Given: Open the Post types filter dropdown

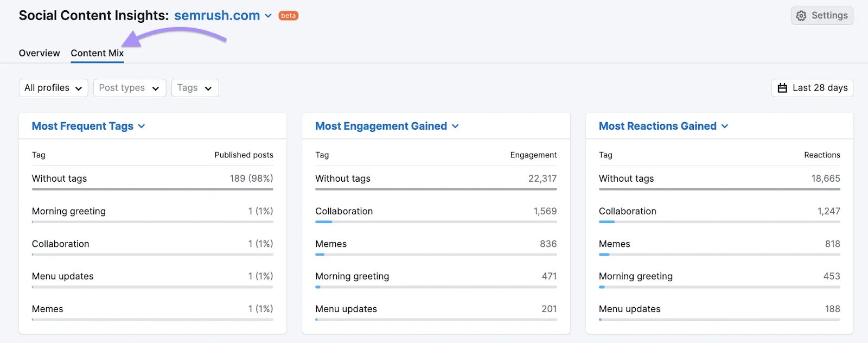Looking at the screenshot, I should (129, 88).
